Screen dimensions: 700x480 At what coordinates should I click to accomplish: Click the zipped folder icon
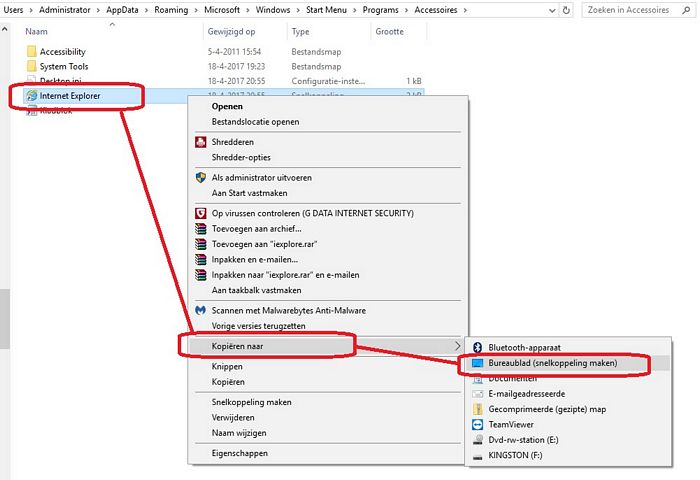click(477, 409)
